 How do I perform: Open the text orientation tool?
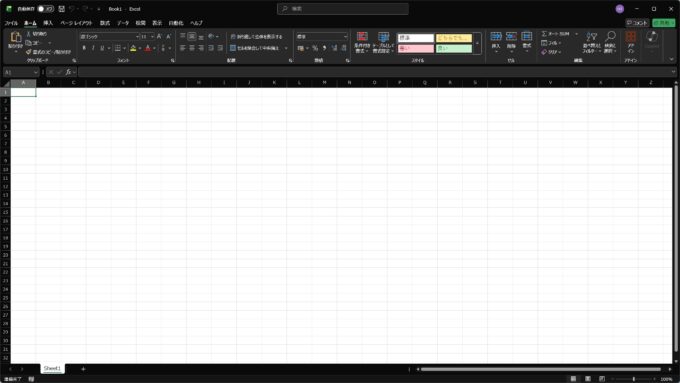coord(211,36)
